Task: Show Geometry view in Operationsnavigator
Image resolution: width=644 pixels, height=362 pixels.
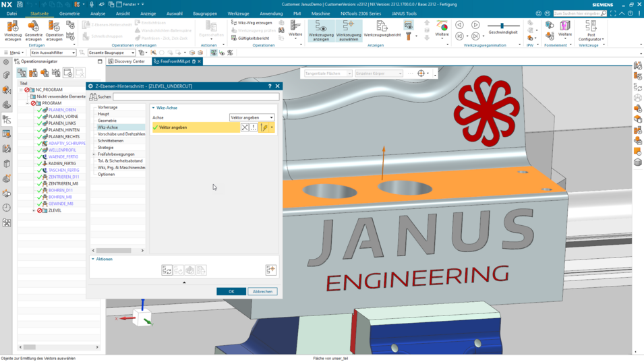Action: click(x=45, y=73)
